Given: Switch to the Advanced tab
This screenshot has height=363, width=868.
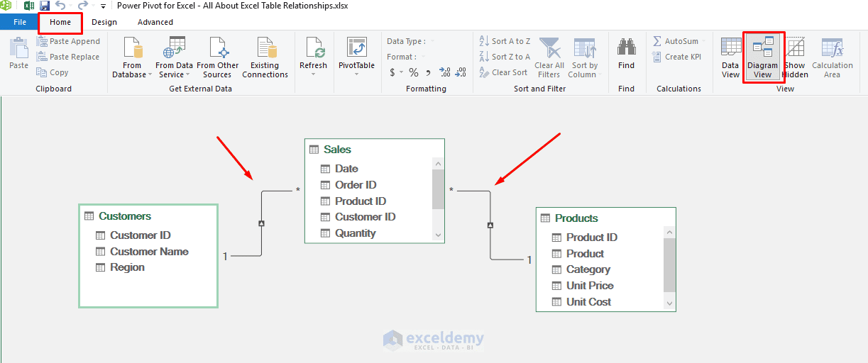Looking at the screenshot, I should point(155,22).
